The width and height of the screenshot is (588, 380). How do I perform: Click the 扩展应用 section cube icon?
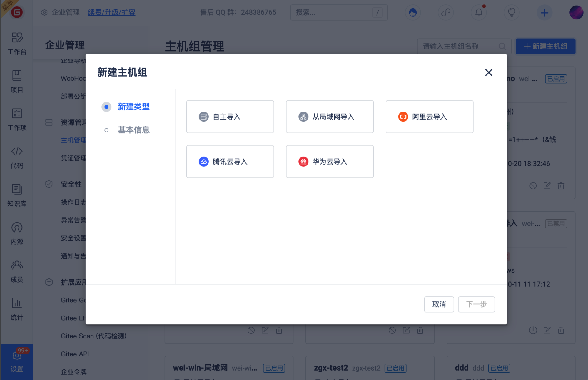tap(49, 282)
